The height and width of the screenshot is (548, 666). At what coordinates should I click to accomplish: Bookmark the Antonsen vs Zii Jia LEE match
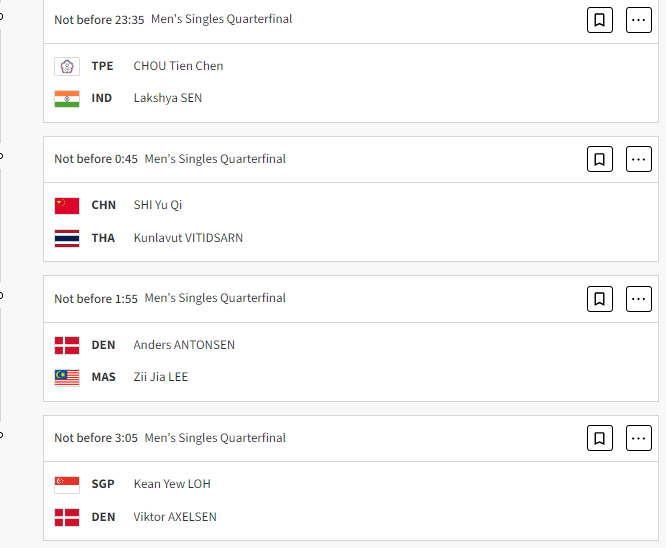600,299
